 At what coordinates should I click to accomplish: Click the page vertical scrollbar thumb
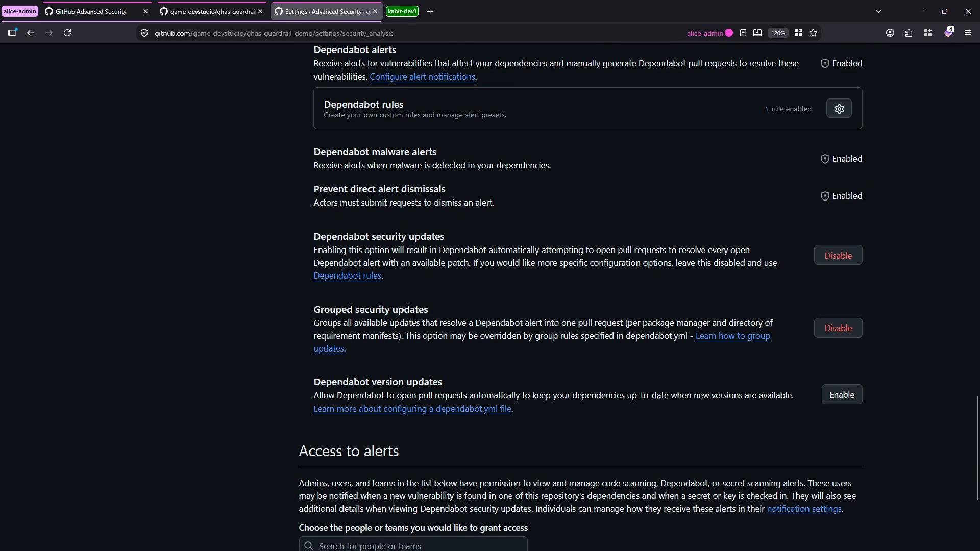[x=977, y=448]
